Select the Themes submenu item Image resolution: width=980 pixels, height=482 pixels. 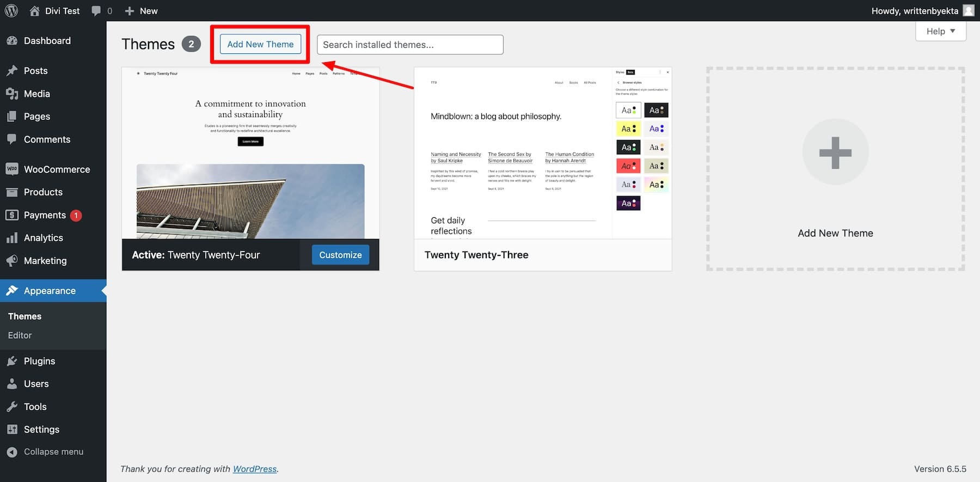click(24, 316)
